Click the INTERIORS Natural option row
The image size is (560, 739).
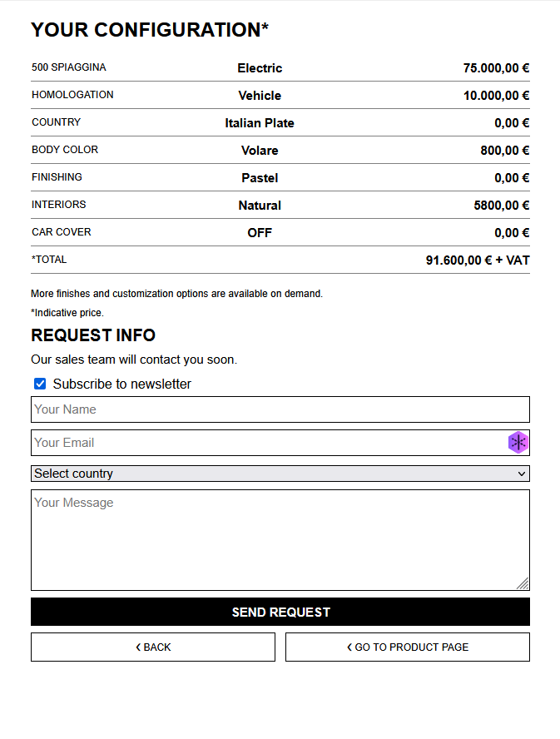(x=280, y=205)
